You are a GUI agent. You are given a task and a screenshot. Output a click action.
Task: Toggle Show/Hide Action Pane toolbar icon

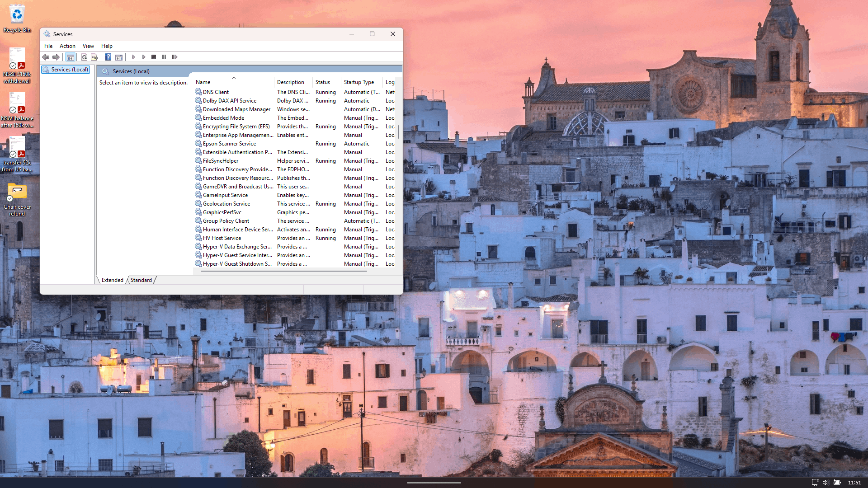119,57
